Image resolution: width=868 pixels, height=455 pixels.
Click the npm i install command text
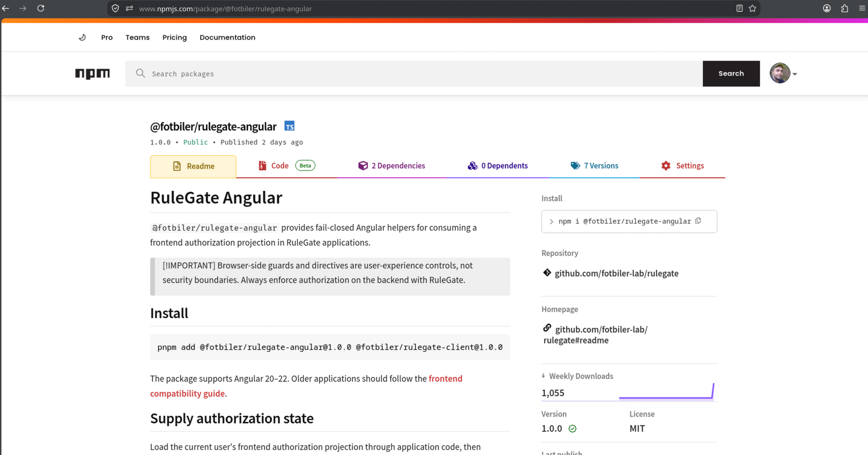click(625, 221)
